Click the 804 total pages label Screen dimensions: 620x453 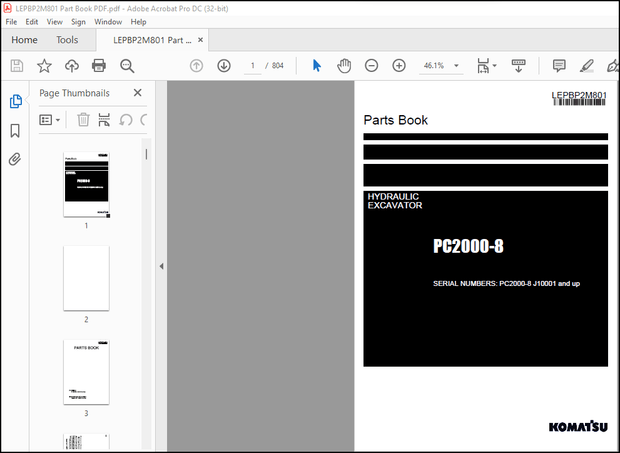coord(278,66)
